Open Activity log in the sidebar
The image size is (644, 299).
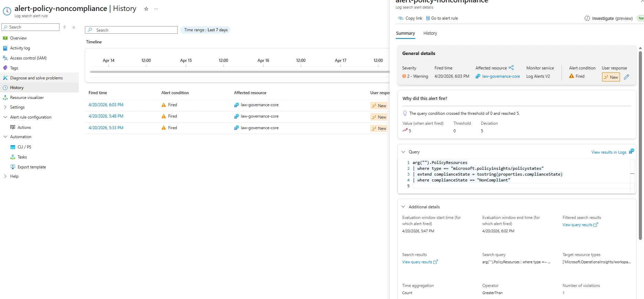(x=20, y=48)
